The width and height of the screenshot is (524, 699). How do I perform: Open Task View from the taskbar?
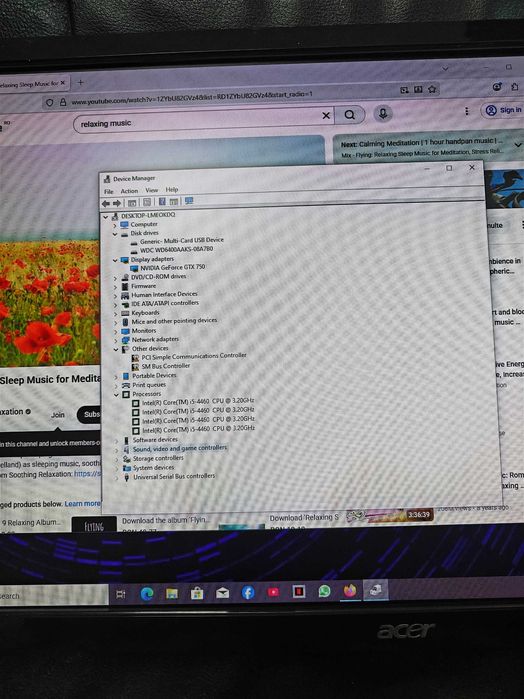point(121,594)
